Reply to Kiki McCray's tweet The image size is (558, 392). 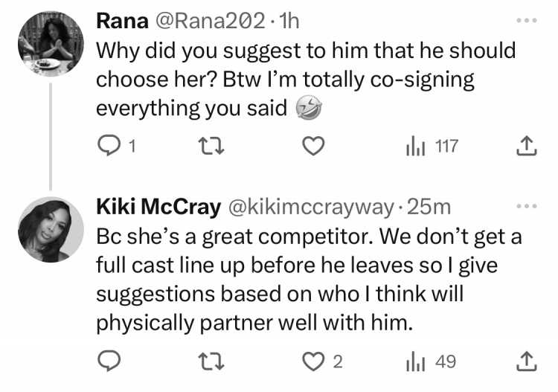(109, 361)
